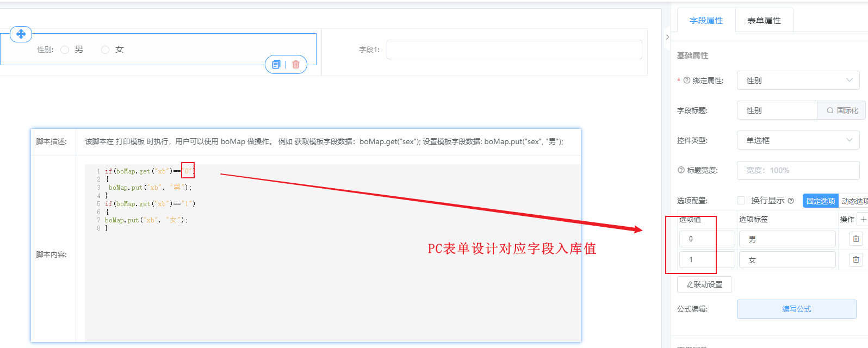Click the 联动设置 button
This screenshot has width=868, height=348.
[704, 284]
